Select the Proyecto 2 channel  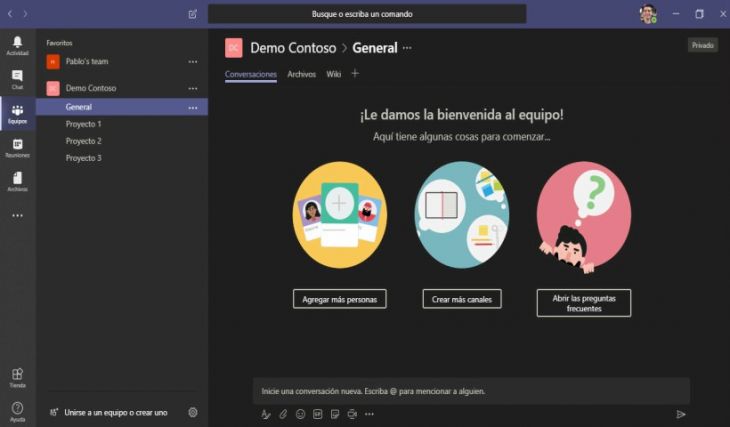(84, 141)
